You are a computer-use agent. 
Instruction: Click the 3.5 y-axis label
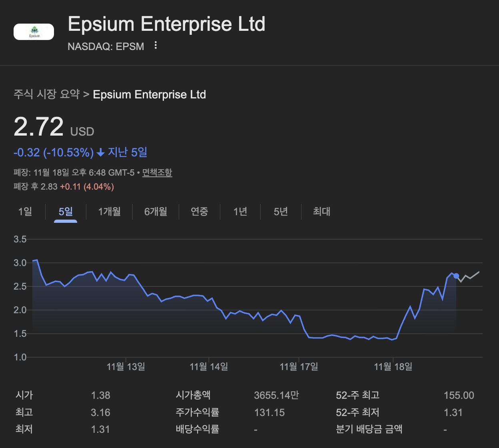20,240
